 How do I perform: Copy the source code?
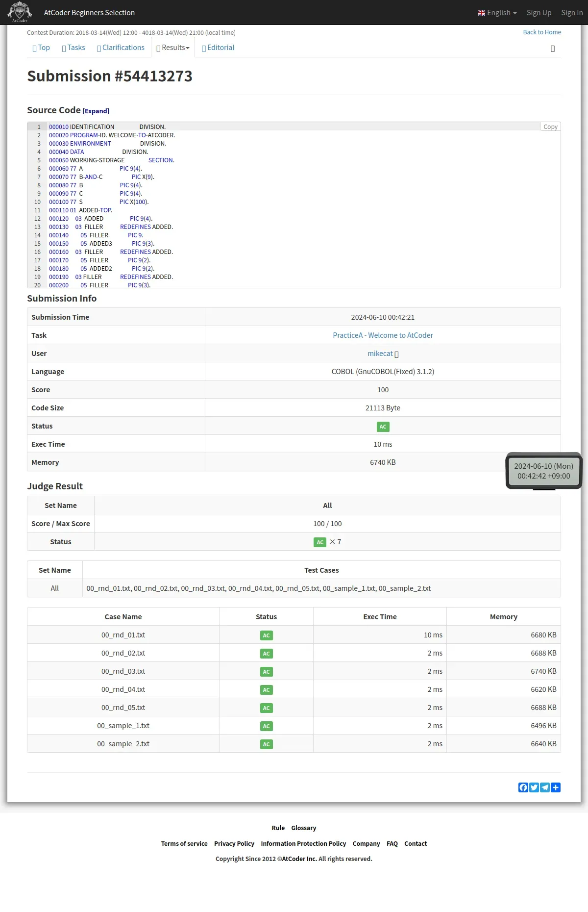550,127
